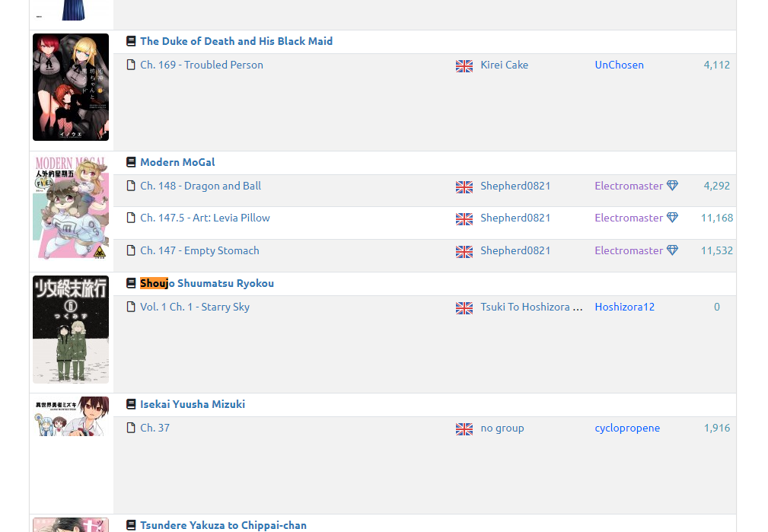View uploader UnChosen's profile
The image size is (768, 532).
[x=619, y=65]
